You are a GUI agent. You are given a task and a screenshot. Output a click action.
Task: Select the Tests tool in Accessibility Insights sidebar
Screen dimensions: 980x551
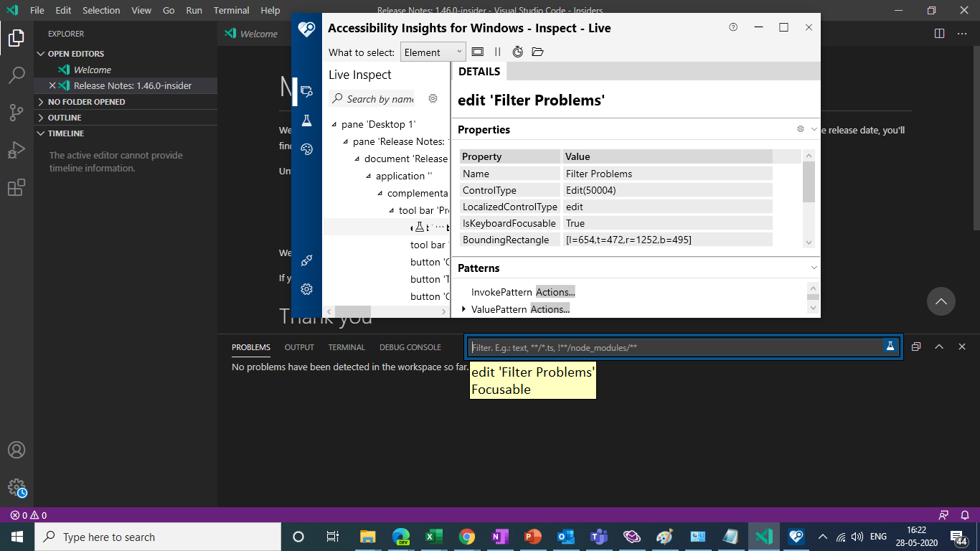pyautogui.click(x=306, y=120)
